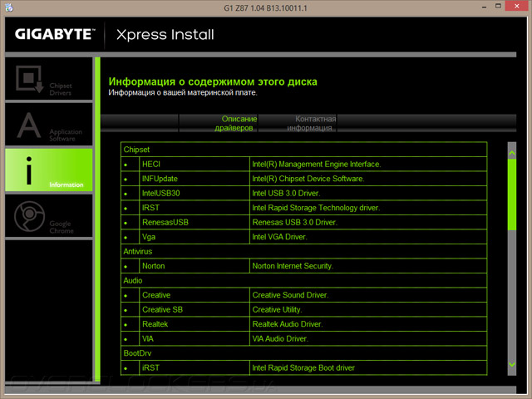Click the GIGABYTE logo
The width and height of the screenshot is (532, 399).
tap(55, 34)
